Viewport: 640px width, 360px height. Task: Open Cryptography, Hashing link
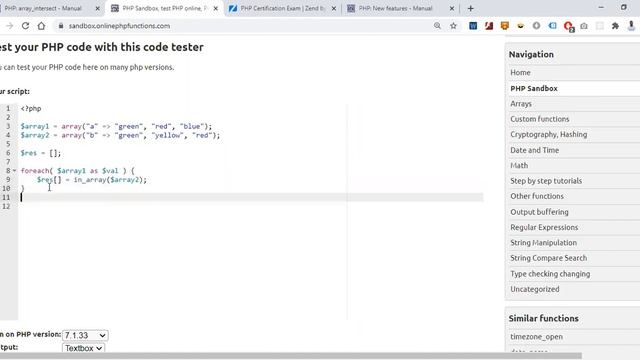[x=549, y=134]
